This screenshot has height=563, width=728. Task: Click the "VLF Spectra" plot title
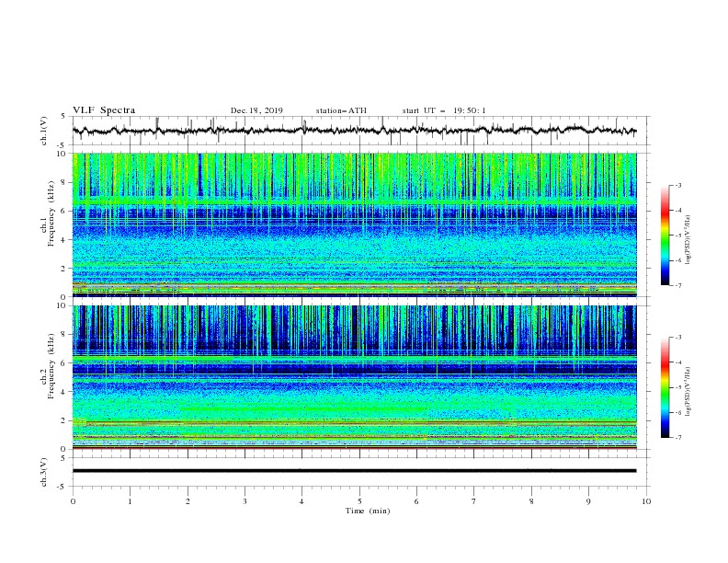click(x=104, y=110)
